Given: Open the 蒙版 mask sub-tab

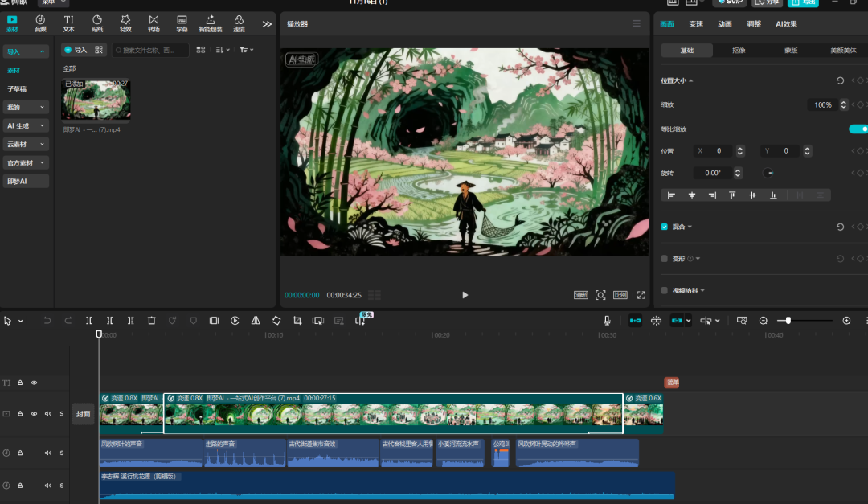Looking at the screenshot, I should tap(791, 51).
